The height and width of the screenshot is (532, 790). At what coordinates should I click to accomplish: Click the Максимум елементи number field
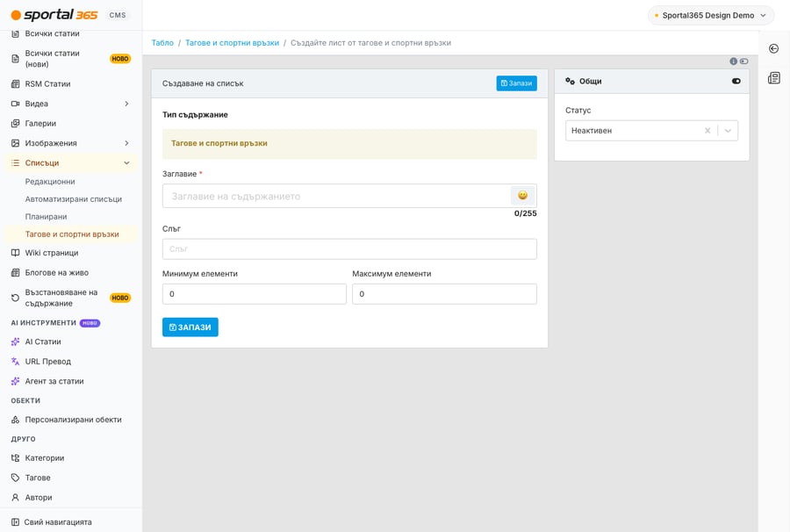pyautogui.click(x=444, y=294)
